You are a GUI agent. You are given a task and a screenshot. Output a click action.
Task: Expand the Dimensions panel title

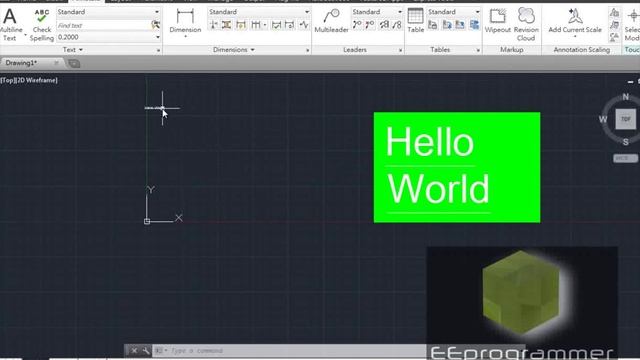point(233,50)
